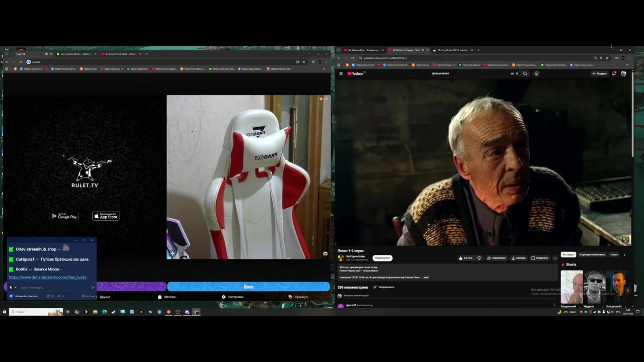The height and width of the screenshot is (362, 644).
Task: Clear the YouTube search field with X
Action: [x=517, y=73]
